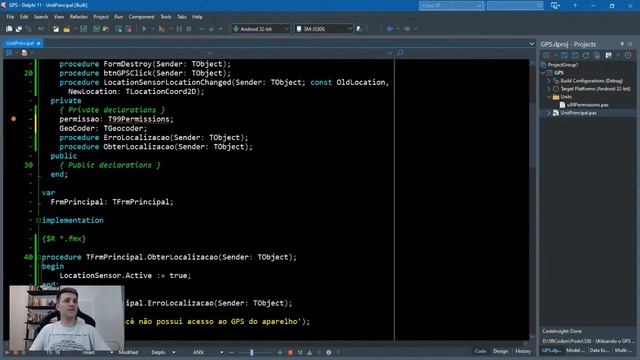Image resolution: width=640 pixels, height=360 pixels.
Task: Open the Multi-Device bottom tab
Action: coord(623,351)
